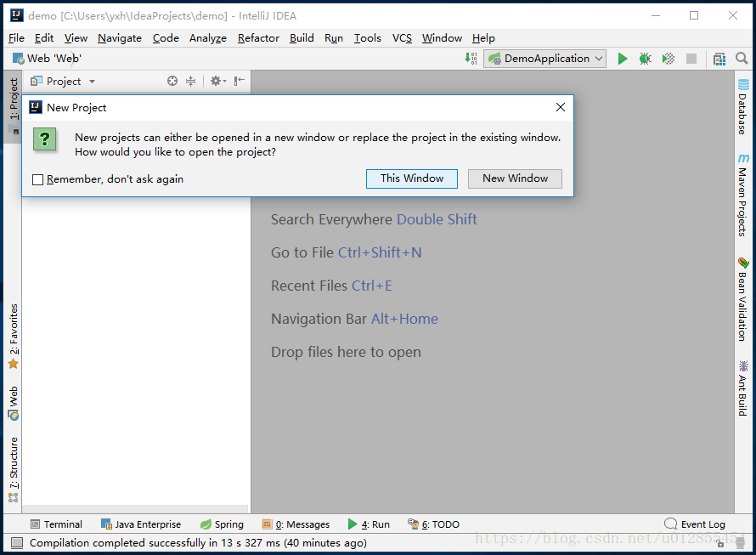Screen dimensions: 756x555
Task: Open the Web side tab
Action: pyautogui.click(x=13, y=403)
